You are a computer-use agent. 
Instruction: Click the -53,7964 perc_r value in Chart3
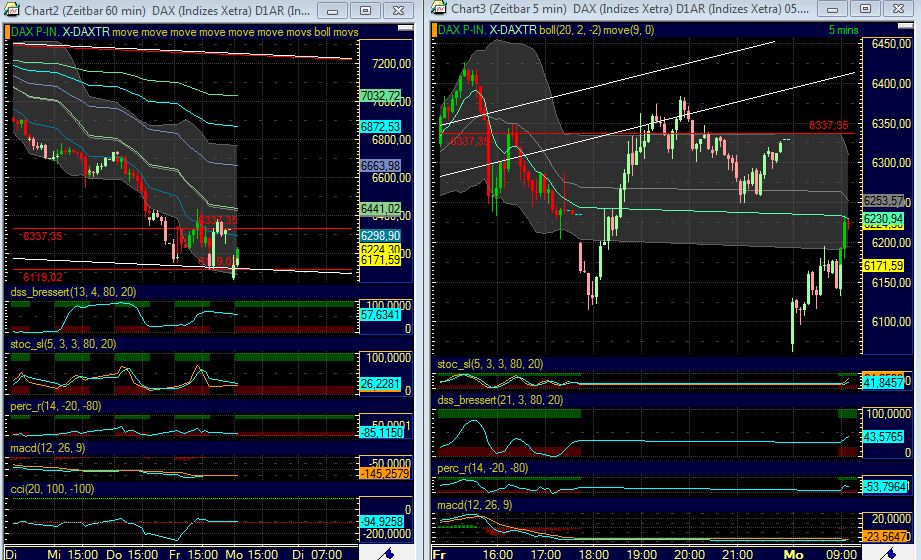point(885,487)
